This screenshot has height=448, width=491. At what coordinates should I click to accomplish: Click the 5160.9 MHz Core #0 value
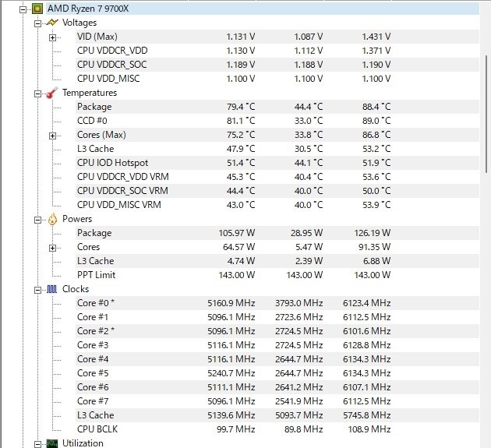point(231,303)
